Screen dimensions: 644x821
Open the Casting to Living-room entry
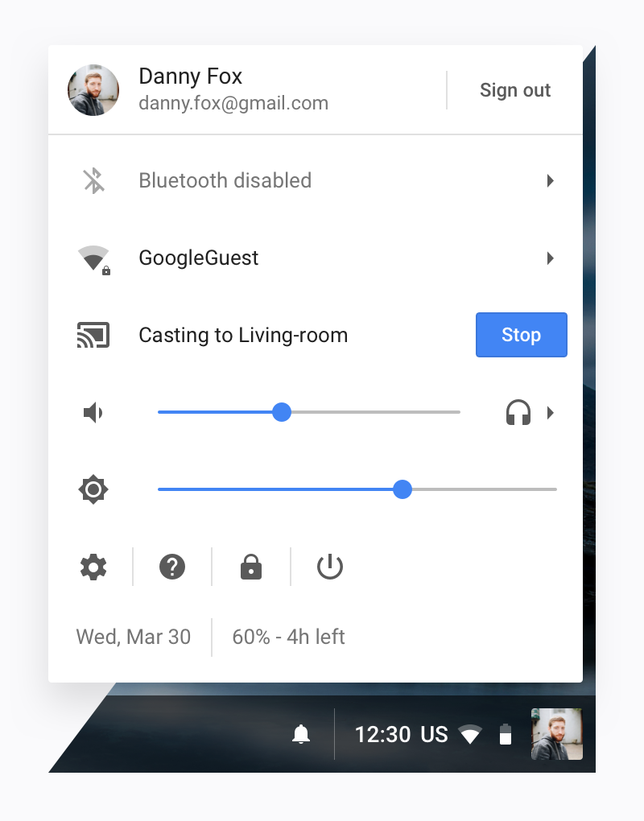243,335
